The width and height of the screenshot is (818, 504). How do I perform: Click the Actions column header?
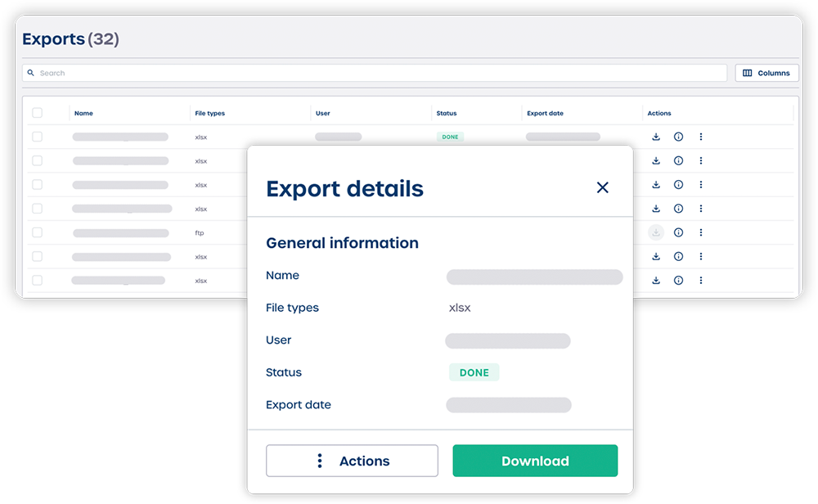659,113
